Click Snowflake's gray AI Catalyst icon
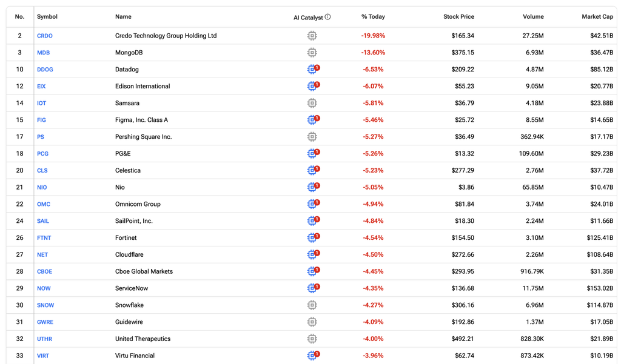 [312, 305]
